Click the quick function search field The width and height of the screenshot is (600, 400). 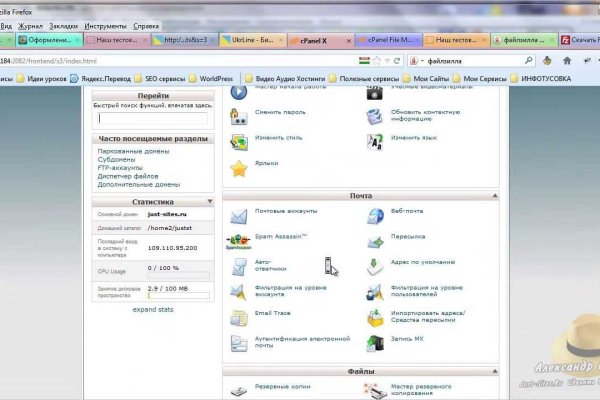pyautogui.click(x=152, y=119)
